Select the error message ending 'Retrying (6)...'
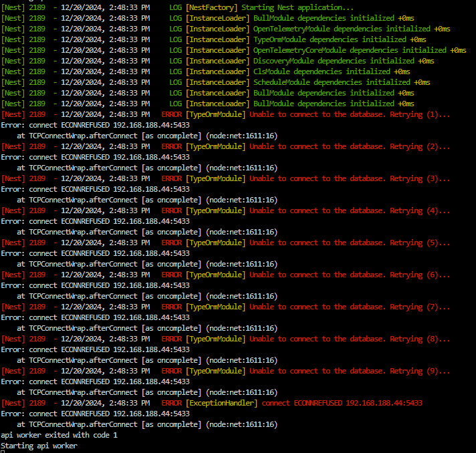Viewport: 476px width, 453px height. [350, 275]
